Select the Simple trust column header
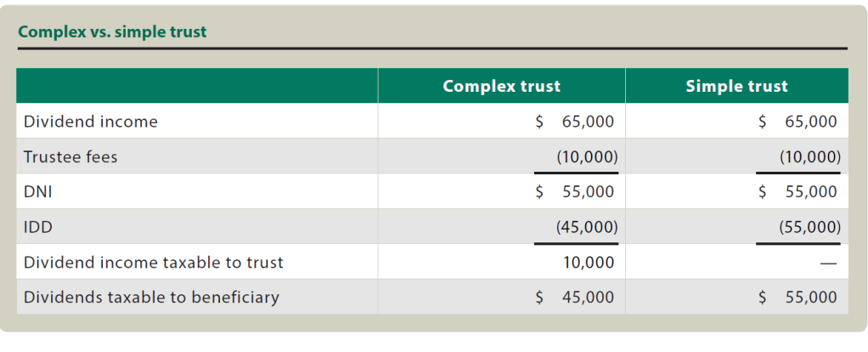This screenshot has height=352, width=868. click(736, 86)
